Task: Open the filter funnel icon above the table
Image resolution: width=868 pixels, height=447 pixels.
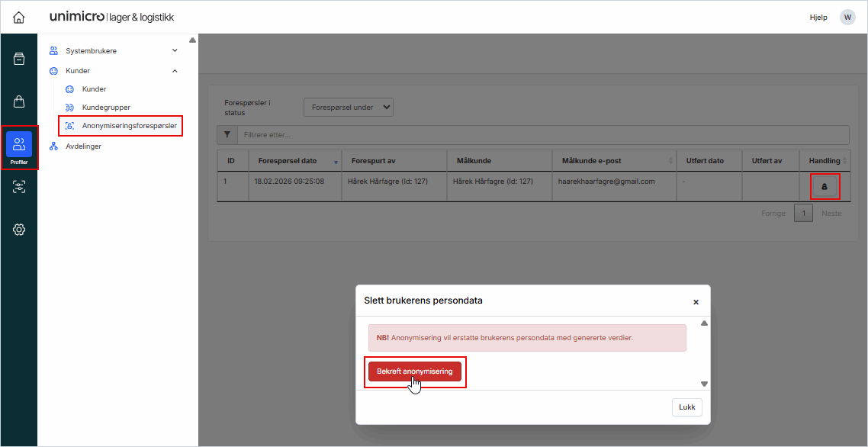Action: (x=227, y=134)
